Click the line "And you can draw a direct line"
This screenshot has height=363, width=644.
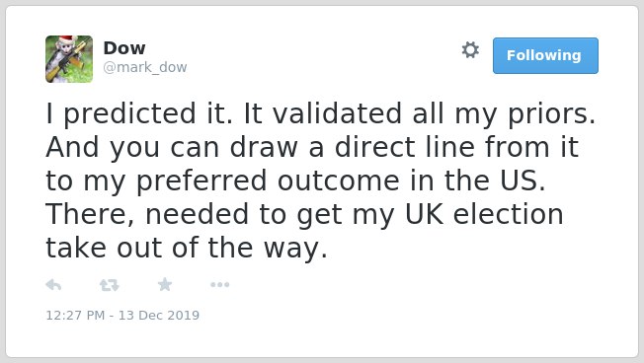coord(312,147)
